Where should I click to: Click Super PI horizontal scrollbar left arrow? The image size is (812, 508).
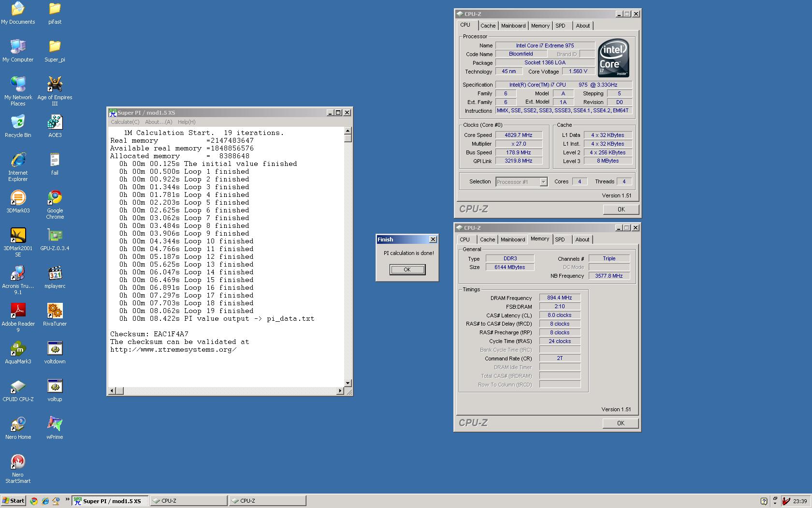[x=112, y=390]
